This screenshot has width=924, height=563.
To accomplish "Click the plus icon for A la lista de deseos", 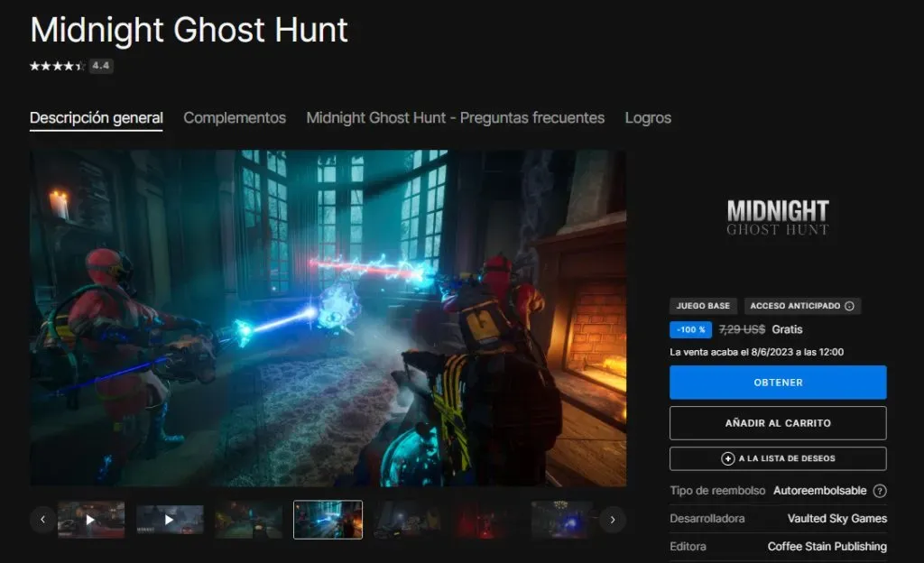I will point(728,458).
